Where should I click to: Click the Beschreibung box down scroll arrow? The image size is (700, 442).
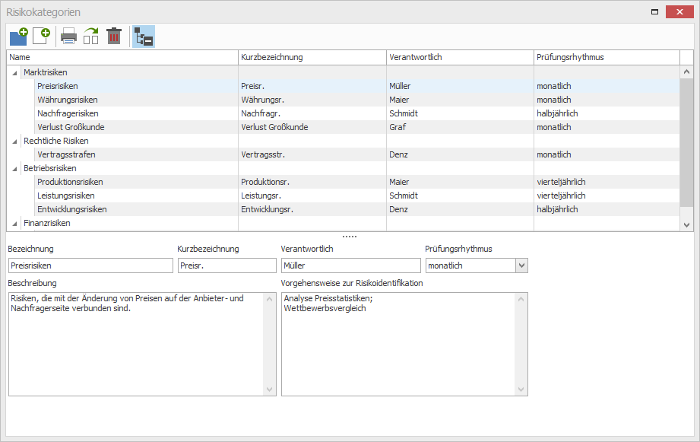pyautogui.click(x=269, y=389)
